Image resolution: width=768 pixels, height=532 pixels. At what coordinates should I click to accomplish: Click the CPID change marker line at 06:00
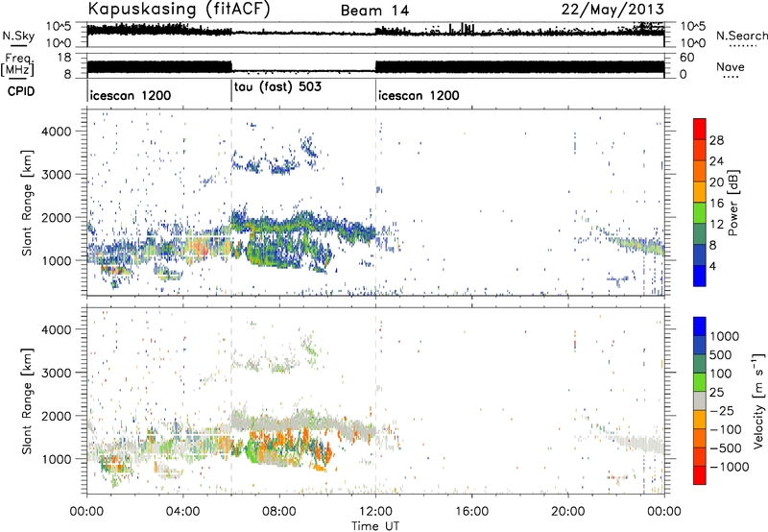(x=231, y=91)
